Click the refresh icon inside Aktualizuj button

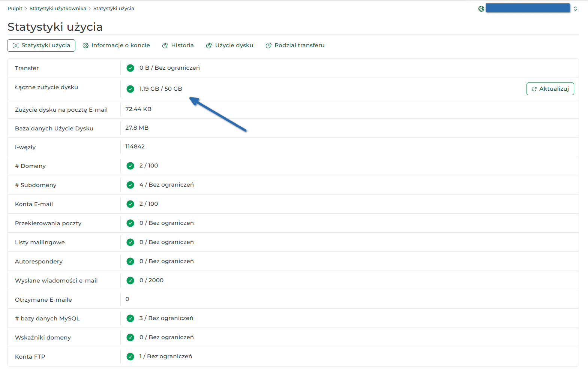click(534, 89)
